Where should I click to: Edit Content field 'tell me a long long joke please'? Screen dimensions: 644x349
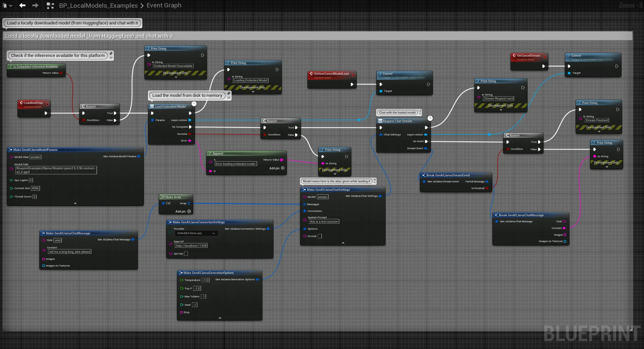70,251
